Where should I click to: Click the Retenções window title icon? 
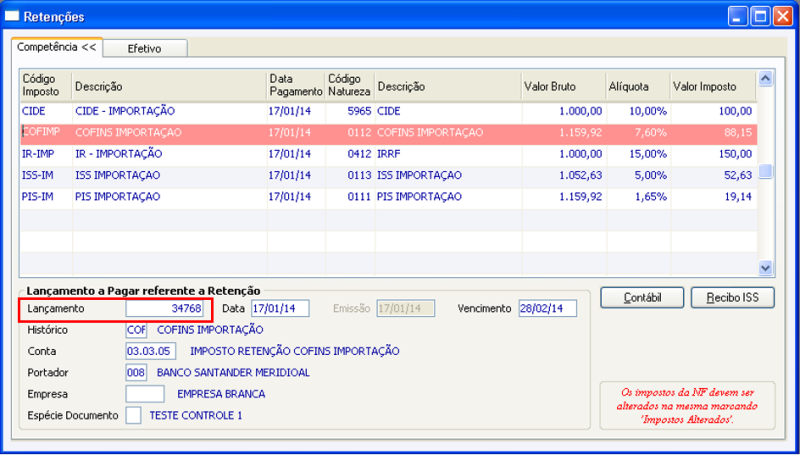pos(11,16)
